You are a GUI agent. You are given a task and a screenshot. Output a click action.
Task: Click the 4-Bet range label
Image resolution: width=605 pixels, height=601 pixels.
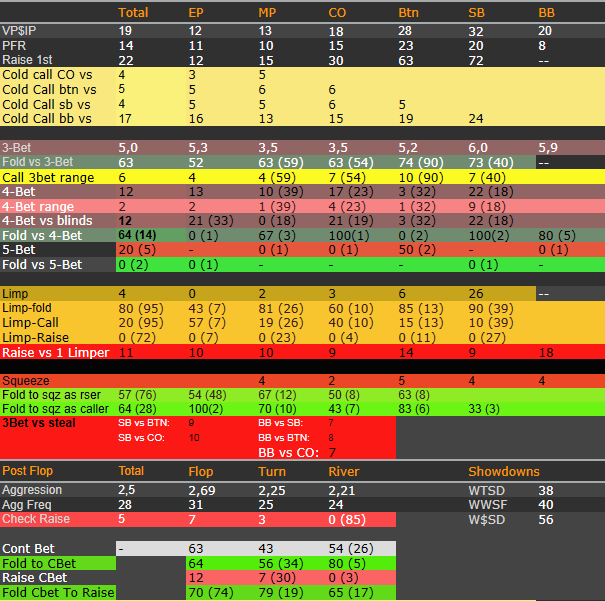[x=37, y=206]
